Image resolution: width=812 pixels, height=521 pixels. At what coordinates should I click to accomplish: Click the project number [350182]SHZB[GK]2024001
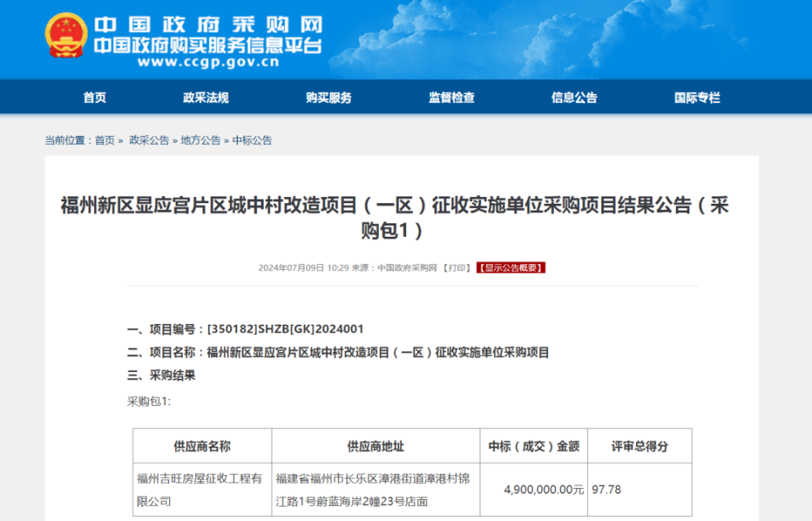(285, 329)
